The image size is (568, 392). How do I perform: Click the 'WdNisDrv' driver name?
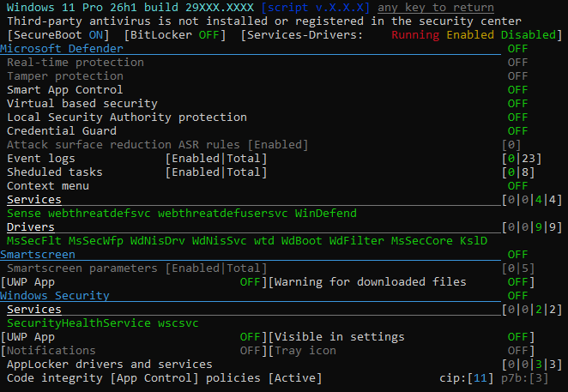158,241
